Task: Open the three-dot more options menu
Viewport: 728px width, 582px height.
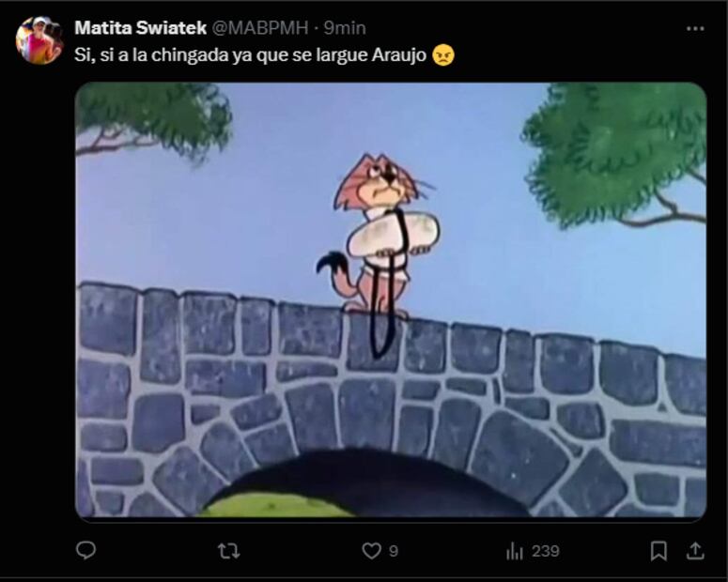Action: pos(695,28)
